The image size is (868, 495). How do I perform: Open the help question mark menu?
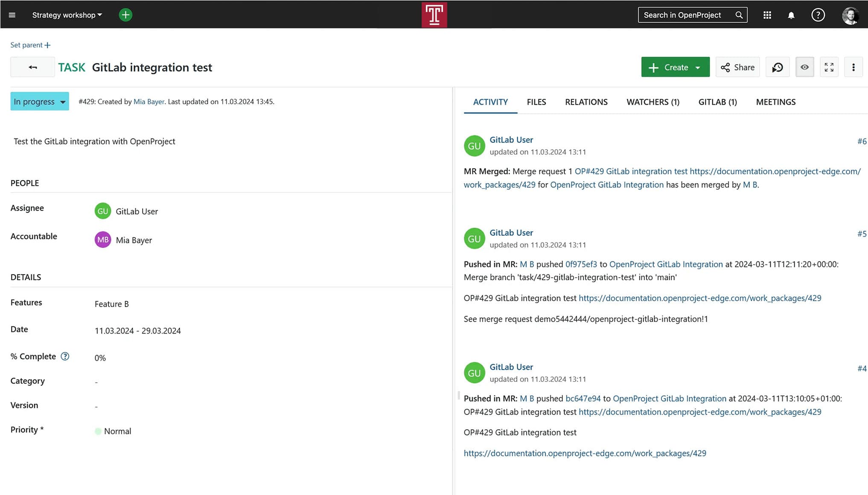(818, 15)
